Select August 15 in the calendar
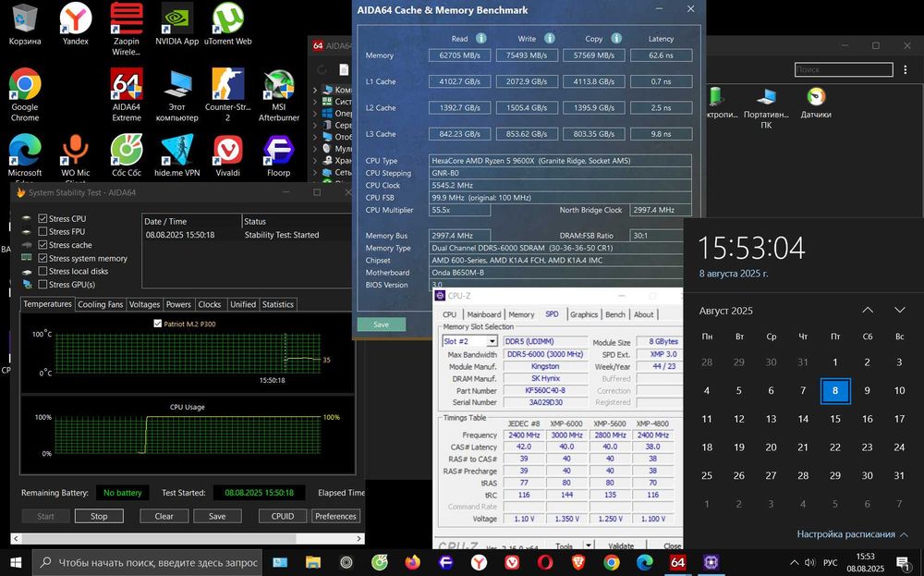924x576 pixels. point(835,419)
